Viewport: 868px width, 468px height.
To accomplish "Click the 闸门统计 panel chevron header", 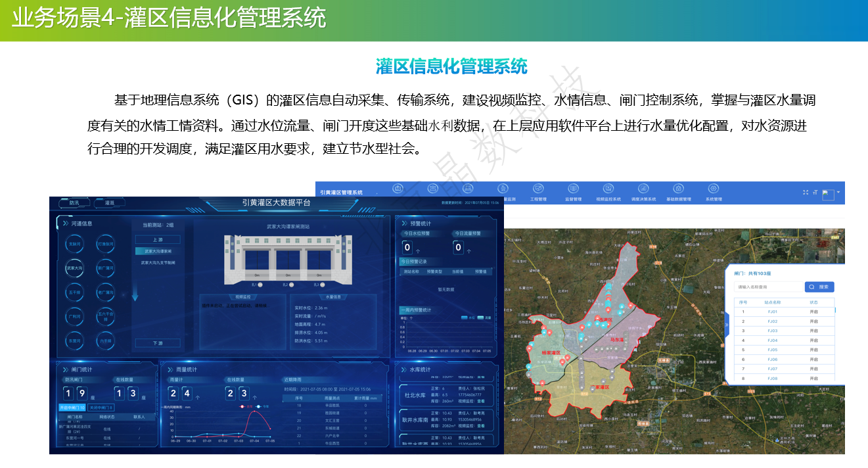I will [x=78, y=369].
